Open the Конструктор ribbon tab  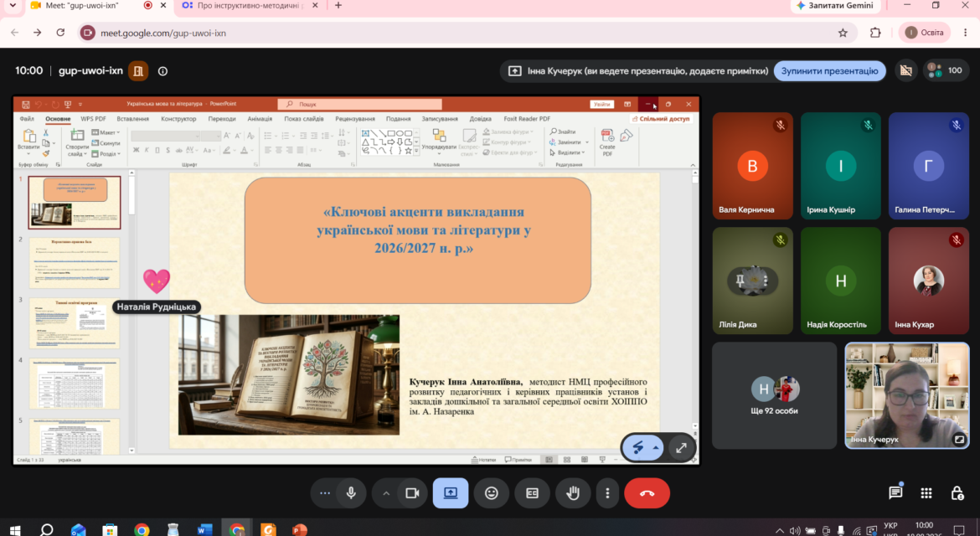(178, 119)
